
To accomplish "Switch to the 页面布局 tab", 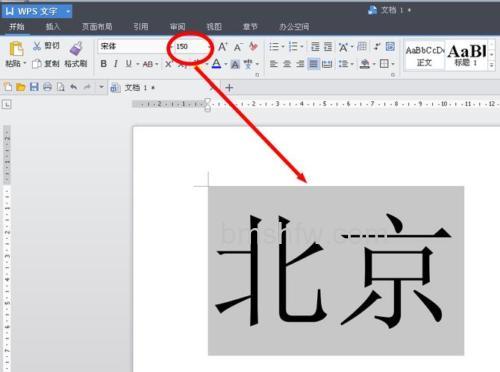I will tap(97, 27).
